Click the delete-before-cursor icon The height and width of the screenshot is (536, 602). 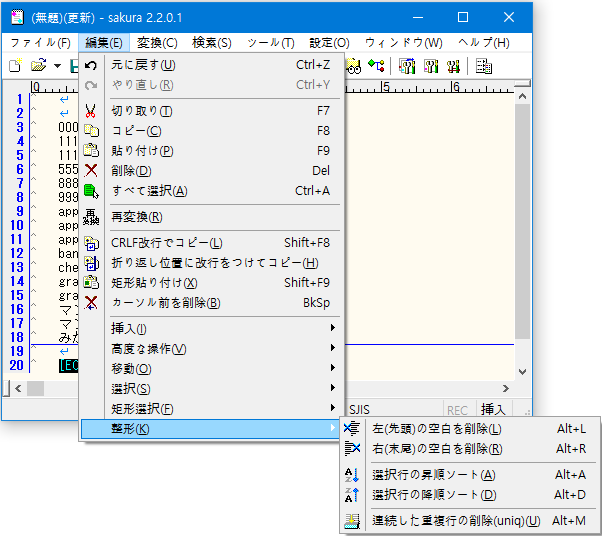[91, 303]
